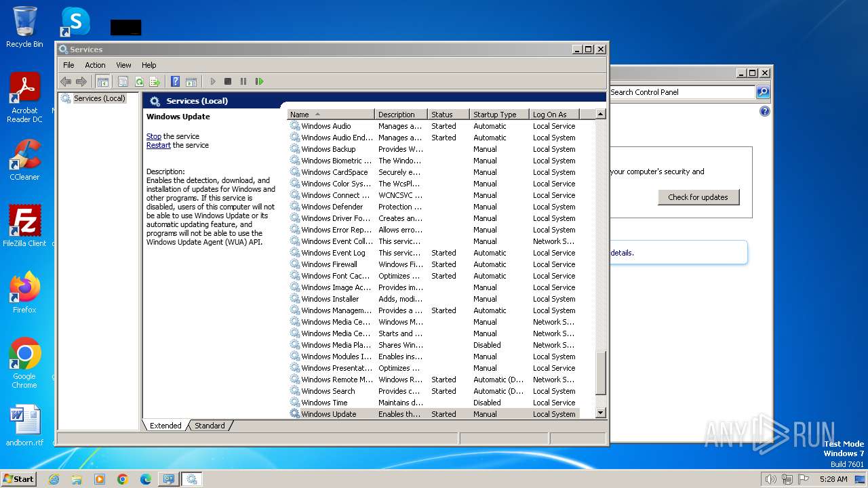The height and width of the screenshot is (488, 868).
Task: Click the Control Panel help question icon
Action: pyautogui.click(x=765, y=111)
